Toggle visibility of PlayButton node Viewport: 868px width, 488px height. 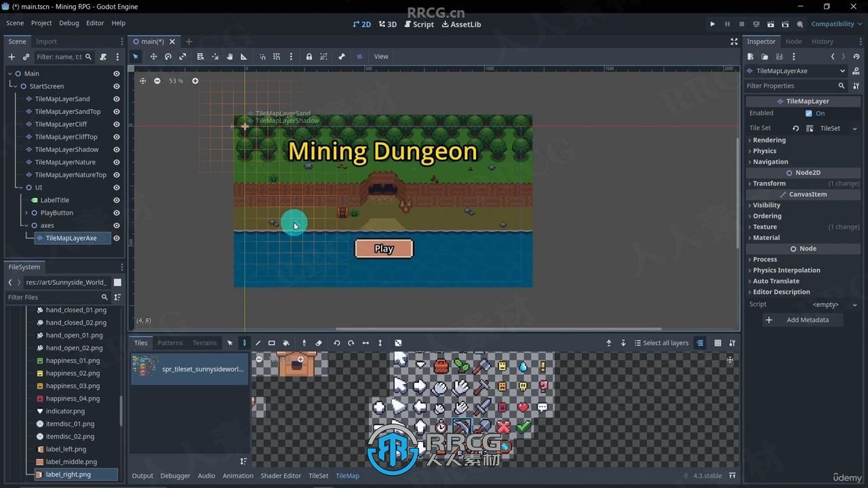(x=117, y=213)
